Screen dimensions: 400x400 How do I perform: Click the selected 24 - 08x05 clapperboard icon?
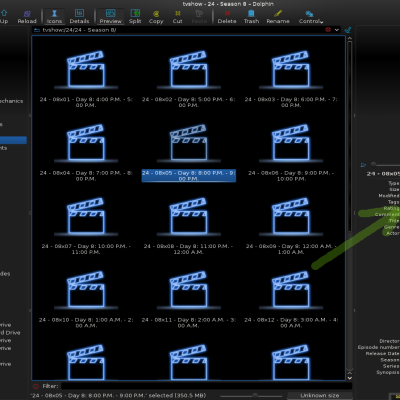click(189, 143)
